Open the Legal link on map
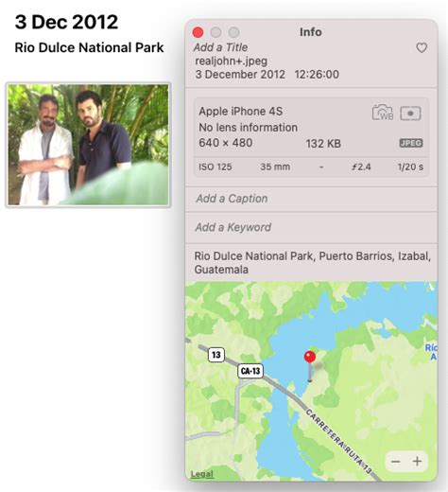Image resolution: width=448 pixels, height=492 pixels. [202, 474]
